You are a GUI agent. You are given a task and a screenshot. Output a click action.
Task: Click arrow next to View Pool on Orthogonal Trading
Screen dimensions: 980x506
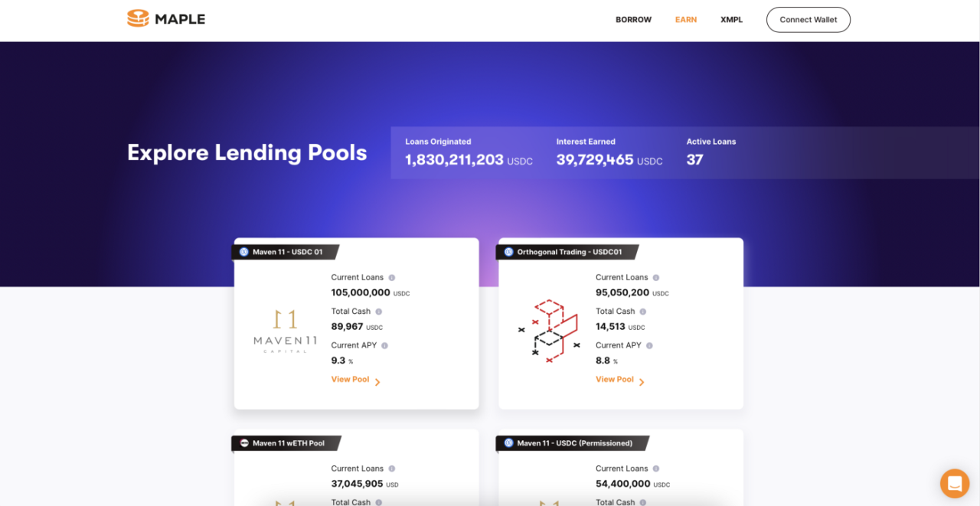tap(642, 382)
